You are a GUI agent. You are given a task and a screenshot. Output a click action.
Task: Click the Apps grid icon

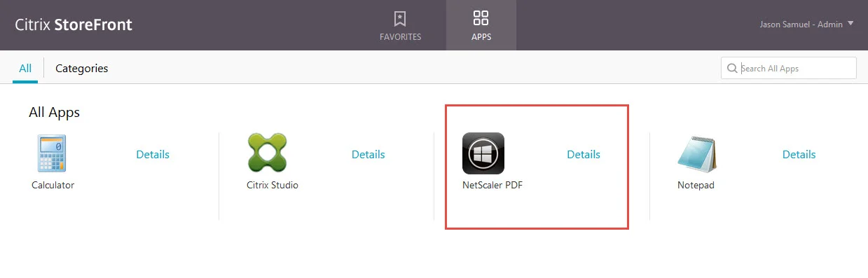point(481,18)
